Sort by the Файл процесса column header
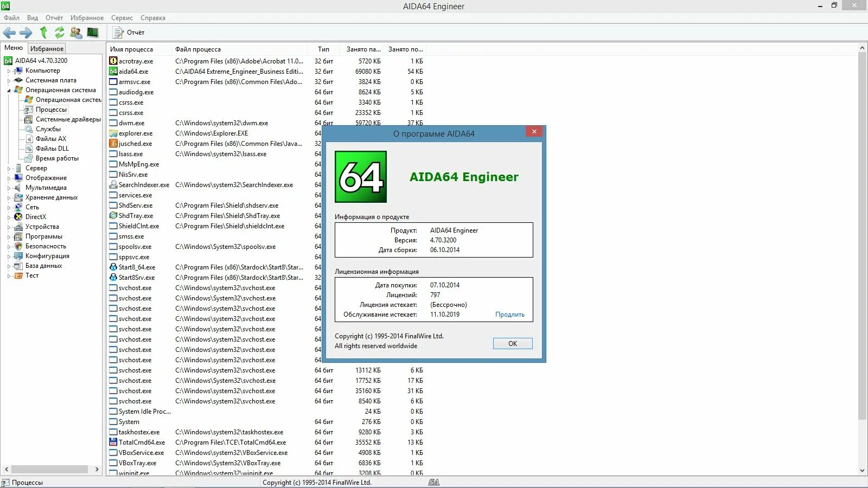This screenshot has height=488, width=868. pos(239,49)
